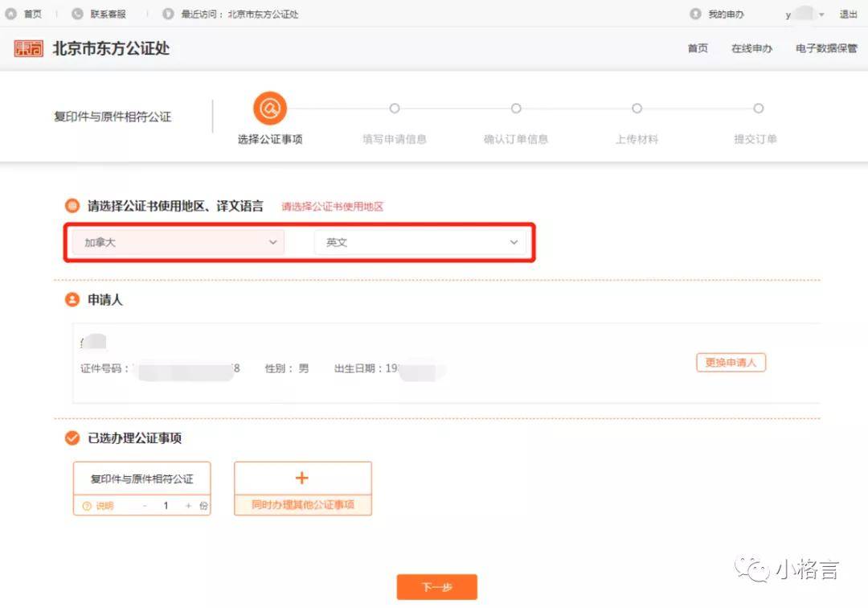Go to 首页 in main navigation
Viewport: 868px width, 608px height.
[698, 48]
